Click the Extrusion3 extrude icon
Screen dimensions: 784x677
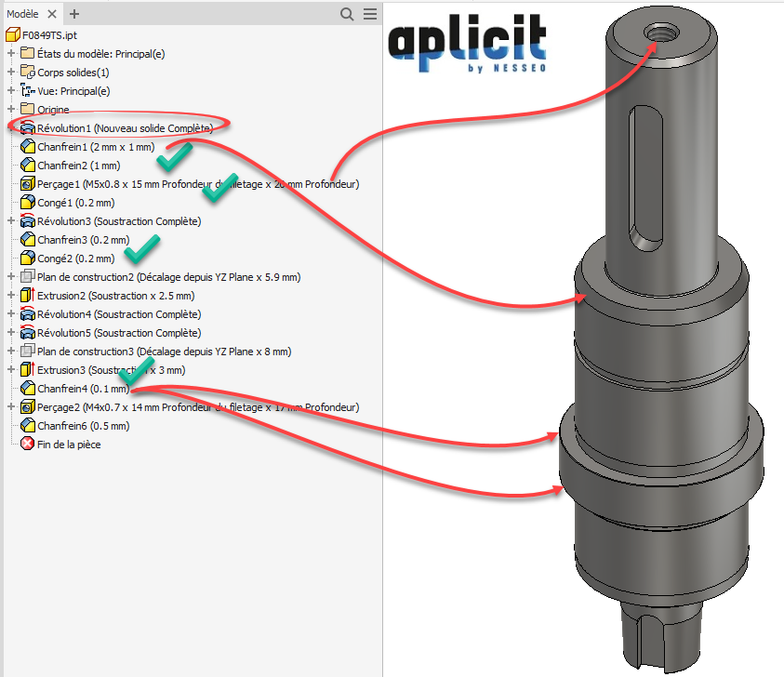(x=28, y=369)
